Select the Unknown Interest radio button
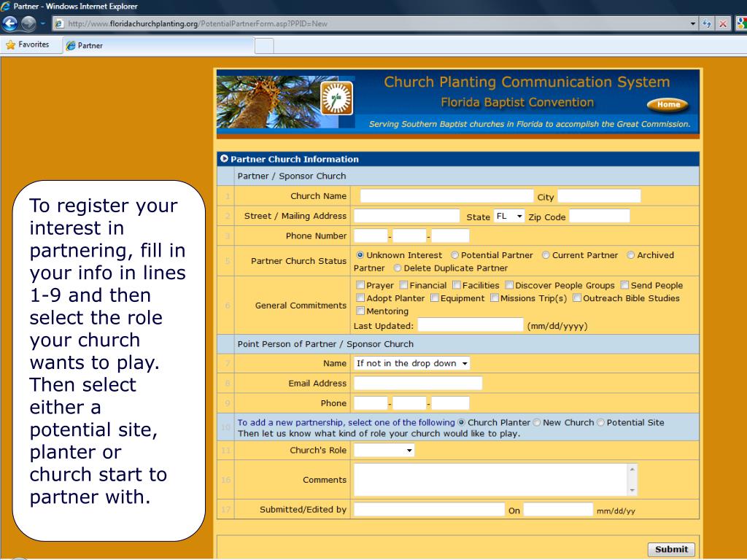Viewport: 747px width, 560px height. tap(360, 255)
